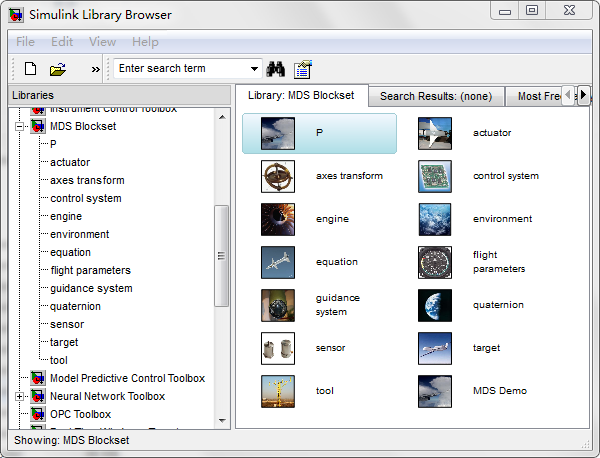Click the MDS Blockset tree icon
Image resolution: width=600 pixels, height=458 pixels.
click(x=38, y=126)
